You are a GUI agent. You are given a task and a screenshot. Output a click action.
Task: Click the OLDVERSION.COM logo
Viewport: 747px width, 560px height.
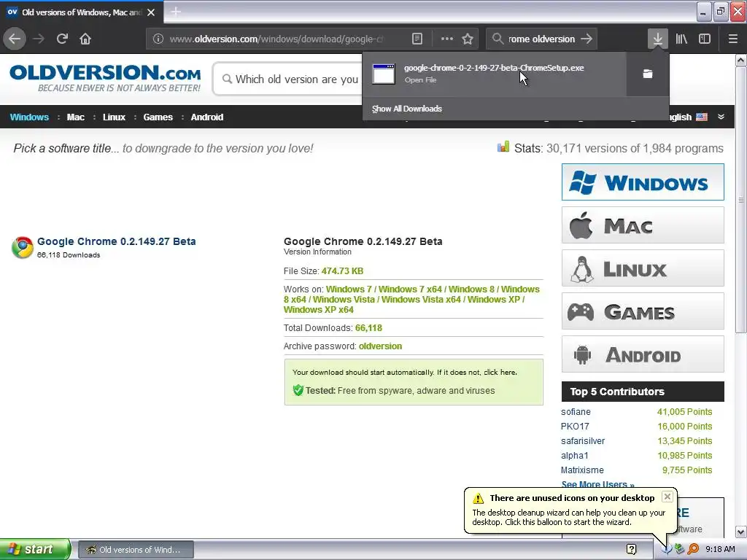105,78
